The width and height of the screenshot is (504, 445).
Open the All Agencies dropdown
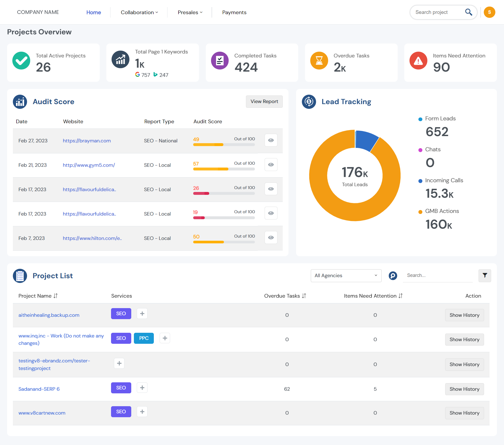(346, 276)
